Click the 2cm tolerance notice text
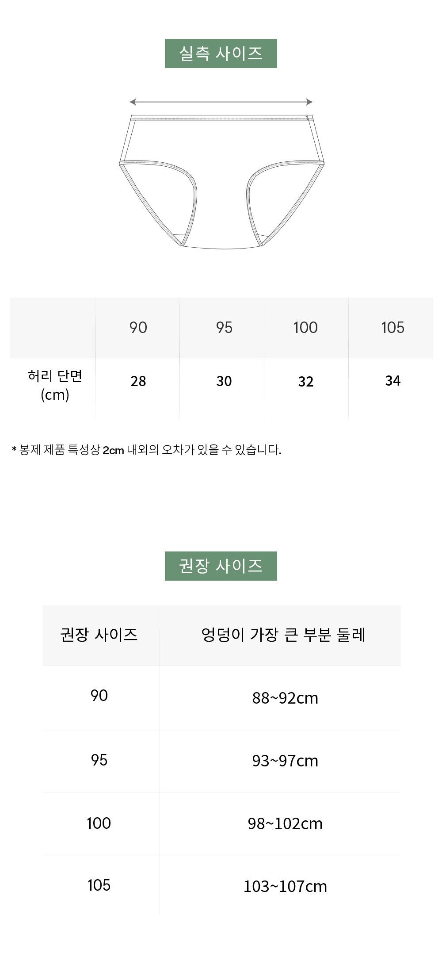 (x=146, y=450)
